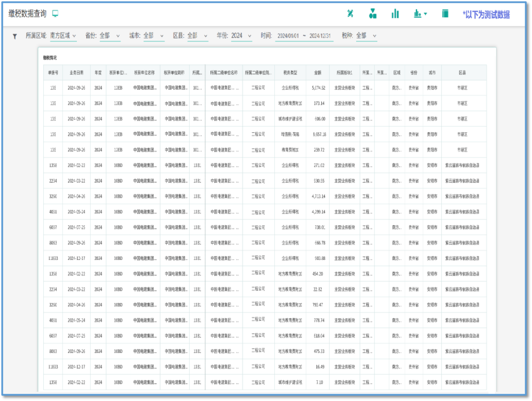The width and height of the screenshot is (532, 401).
Task: Expand the 城市 filter dropdown
Action: pyautogui.click(x=154, y=35)
